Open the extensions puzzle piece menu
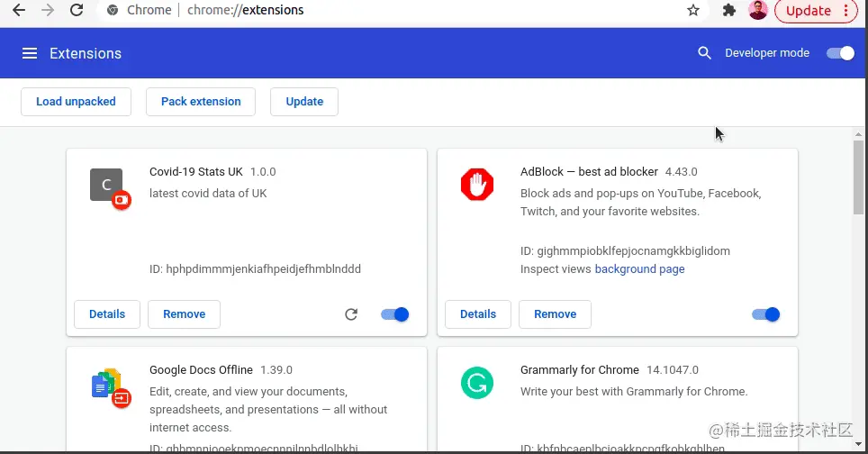The width and height of the screenshot is (868, 454). [729, 10]
